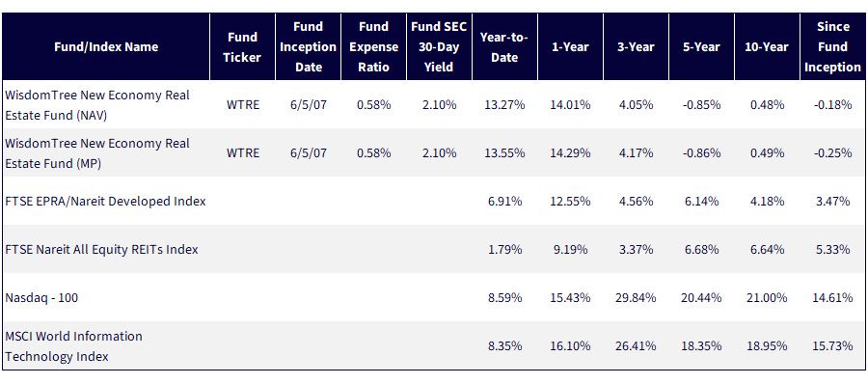Image resolution: width=868 pixels, height=384 pixels.
Task: Select the 3-Year column header
Action: [x=636, y=47]
